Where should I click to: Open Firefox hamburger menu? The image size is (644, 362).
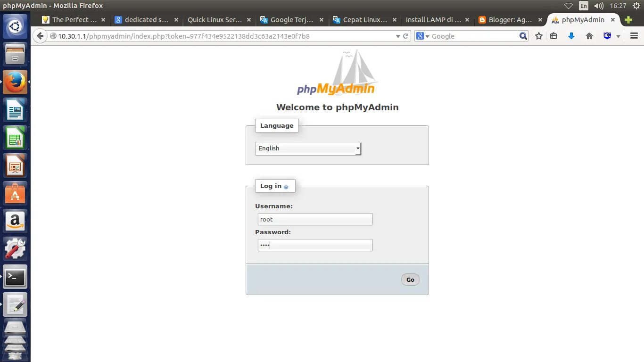click(634, 36)
